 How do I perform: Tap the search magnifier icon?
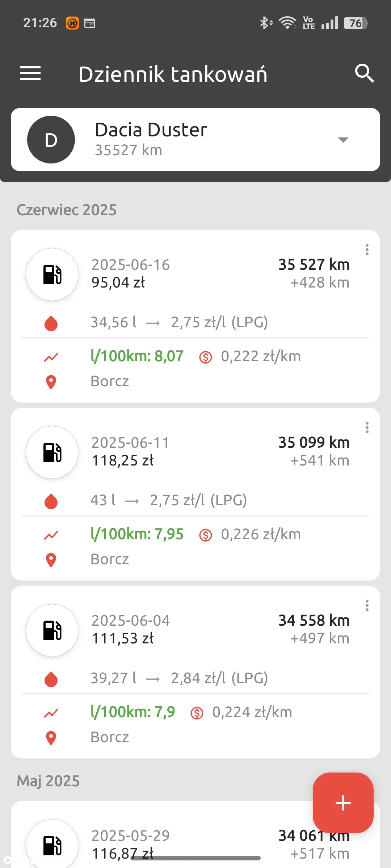click(x=364, y=73)
